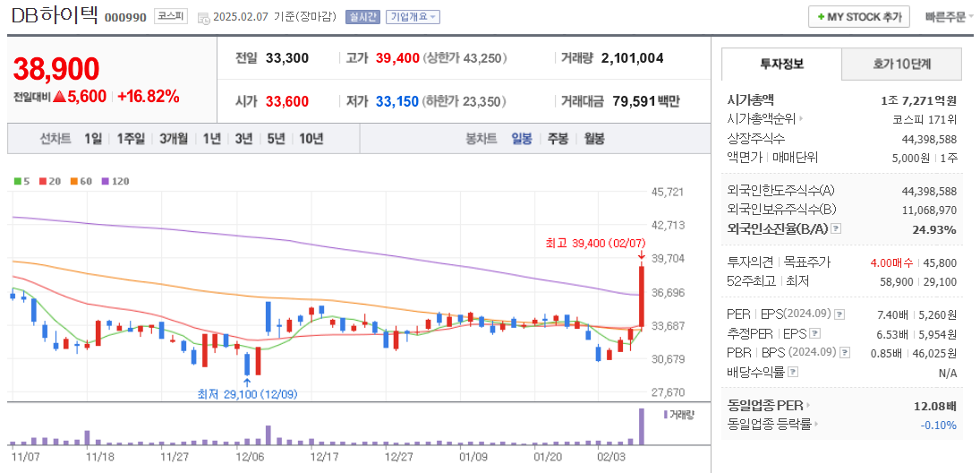Click the 12.08배 sector PER value
This screenshot has width=980, height=473.
pyautogui.click(x=935, y=406)
